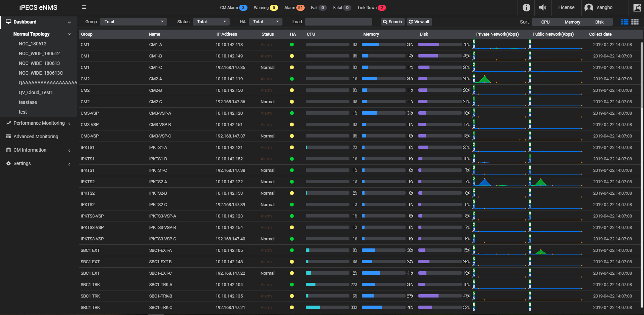The width and height of the screenshot is (644, 315).
Task: Click the CM3-VSP-A name cell
Action: [160, 113]
